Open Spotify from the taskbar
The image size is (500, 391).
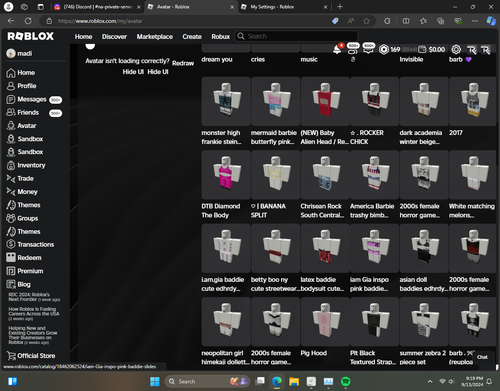[346, 381]
